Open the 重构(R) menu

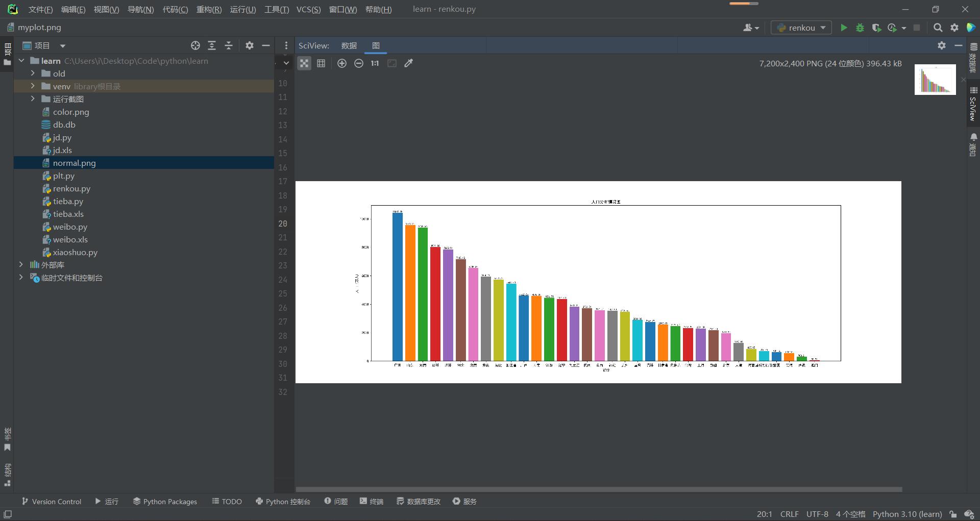point(209,9)
